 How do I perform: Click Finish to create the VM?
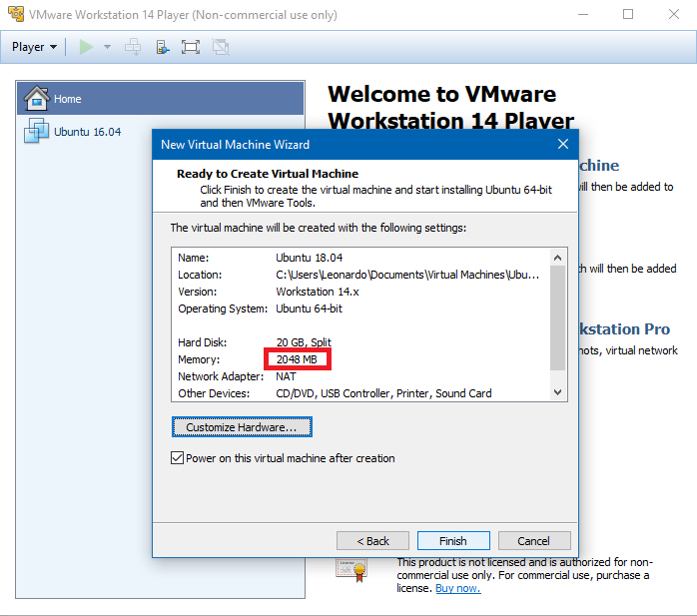pyautogui.click(x=453, y=541)
